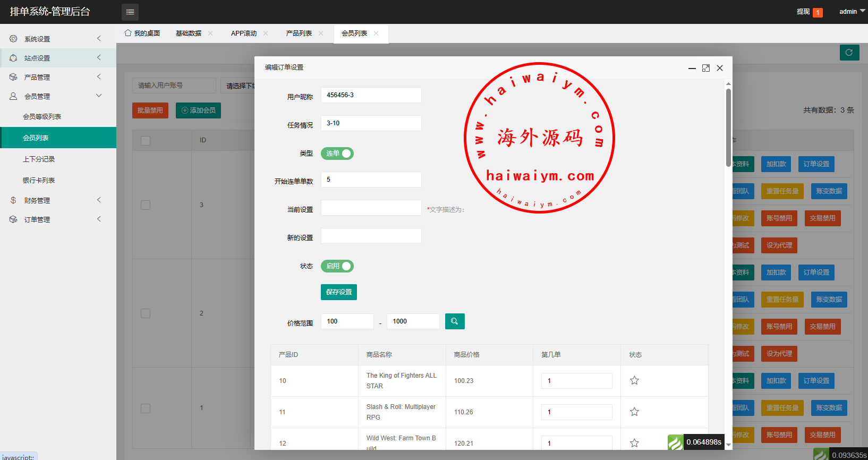Viewport: 868px width, 460px height.
Task: Open the admin user dropdown
Action: [852, 12]
